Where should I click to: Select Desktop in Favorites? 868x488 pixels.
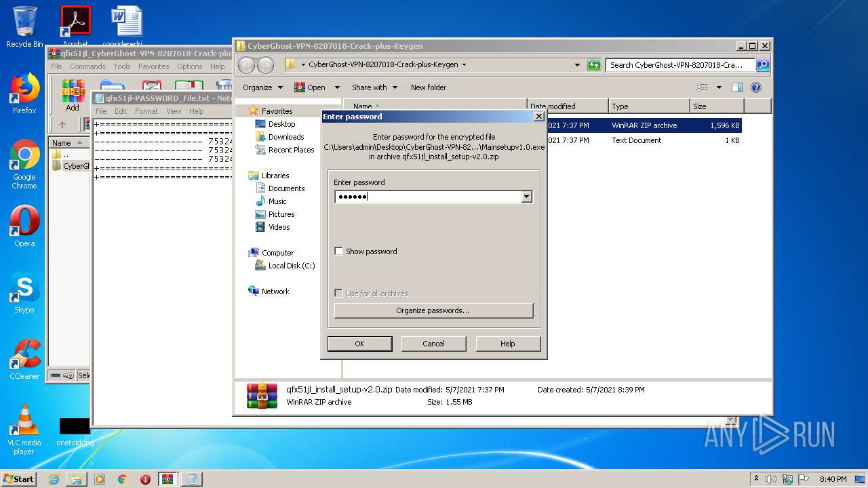click(x=281, y=124)
